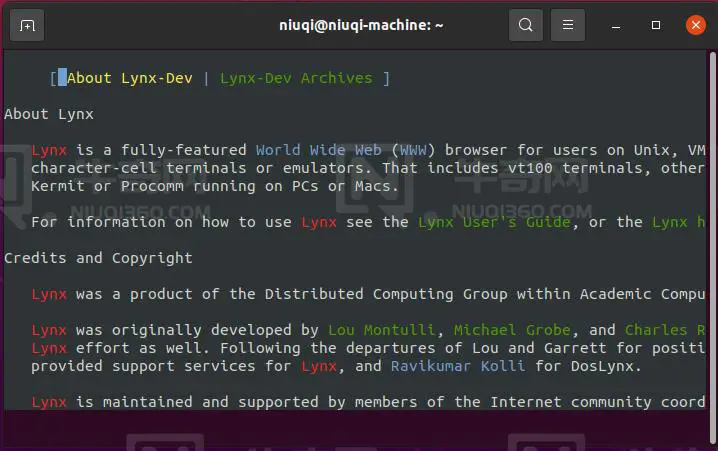
Task: Click the WWW link in parentheses
Action: [413, 150]
